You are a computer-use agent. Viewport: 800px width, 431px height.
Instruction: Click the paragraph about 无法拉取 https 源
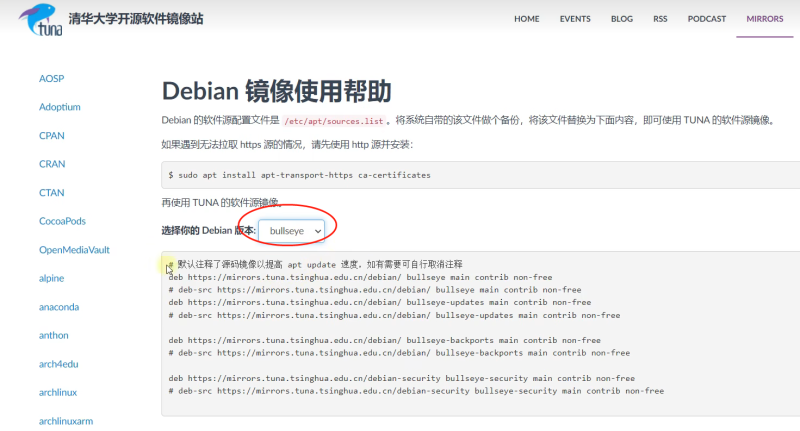click(x=287, y=145)
